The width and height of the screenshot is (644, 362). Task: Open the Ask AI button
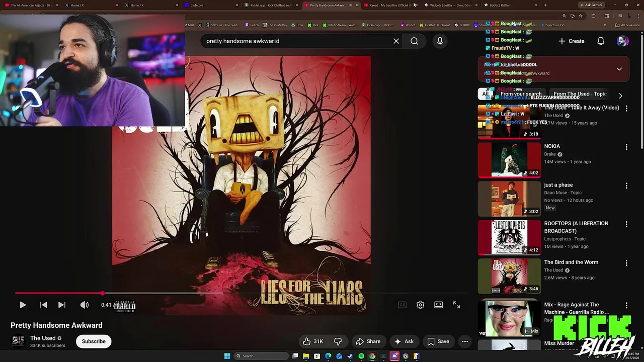[404, 341]
